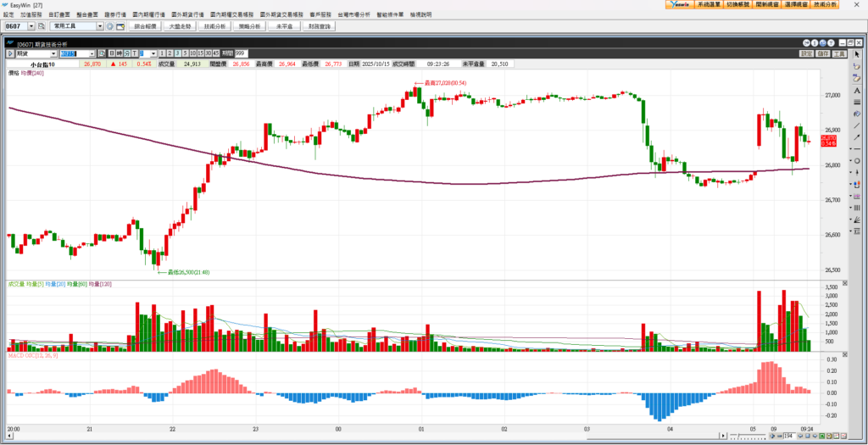Toggle the 日 daily period button
This screenshot has width=868, height=445.
(110, 53)
